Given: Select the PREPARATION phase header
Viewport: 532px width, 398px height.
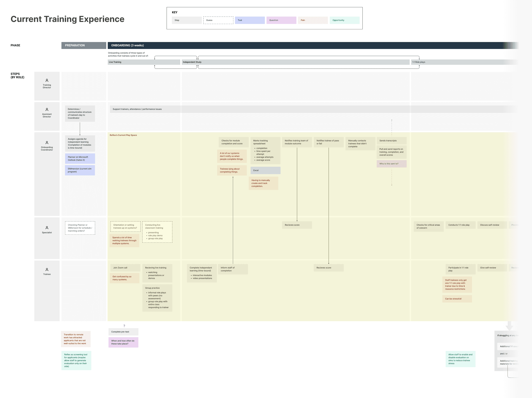Looking at the screenshot, I should pyautogui.click(x=84, y=45).
